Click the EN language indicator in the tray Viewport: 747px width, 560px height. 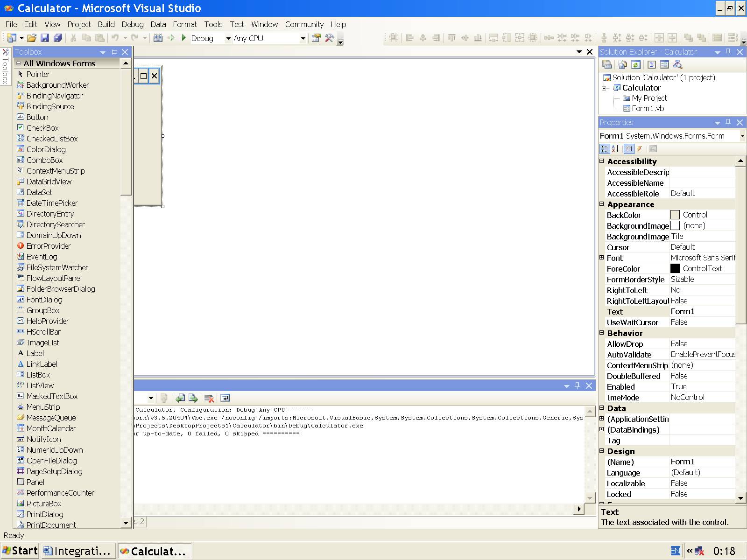point(675,551)
